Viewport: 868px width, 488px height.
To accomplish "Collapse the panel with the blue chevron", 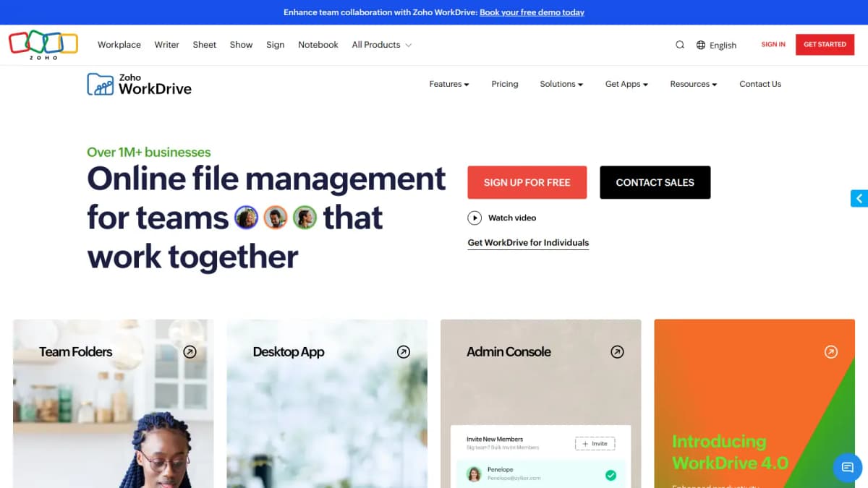I will pyautogui.click(x=859, y=197).
